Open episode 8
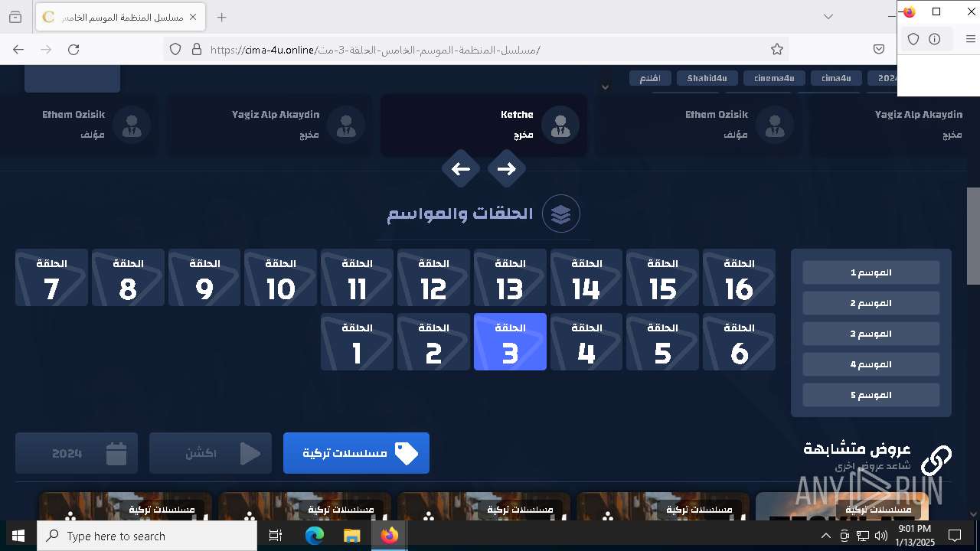Screen dimensions: 980x551 click(128, 278)
